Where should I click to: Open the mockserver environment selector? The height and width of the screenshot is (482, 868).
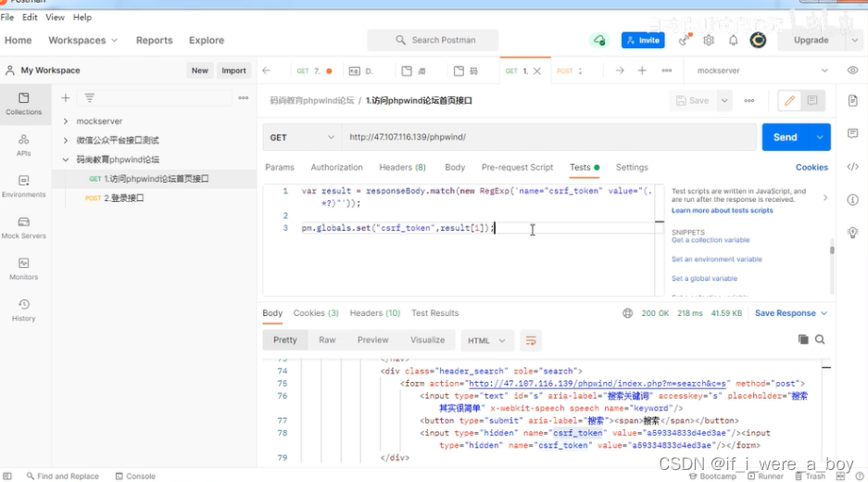[x=761, y=70]
